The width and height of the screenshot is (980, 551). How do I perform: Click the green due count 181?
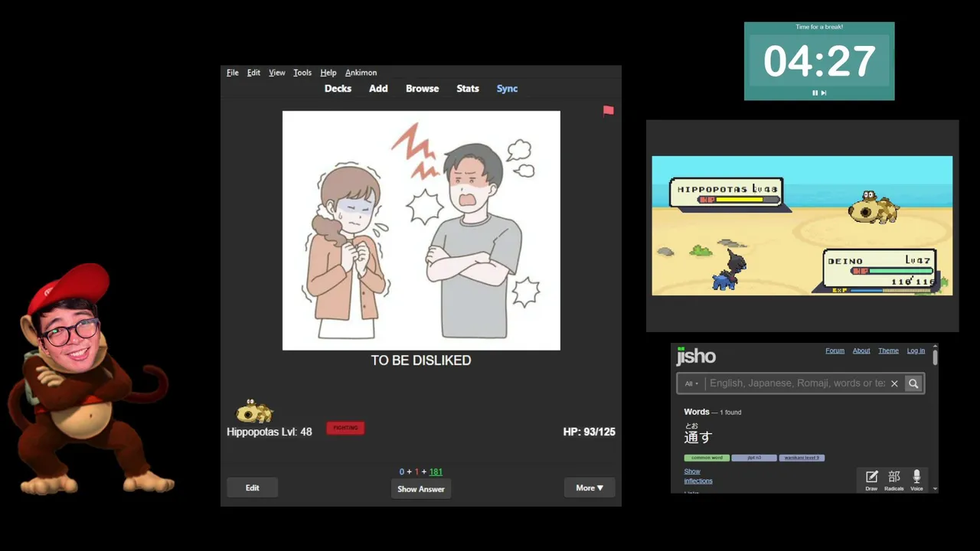436,472
